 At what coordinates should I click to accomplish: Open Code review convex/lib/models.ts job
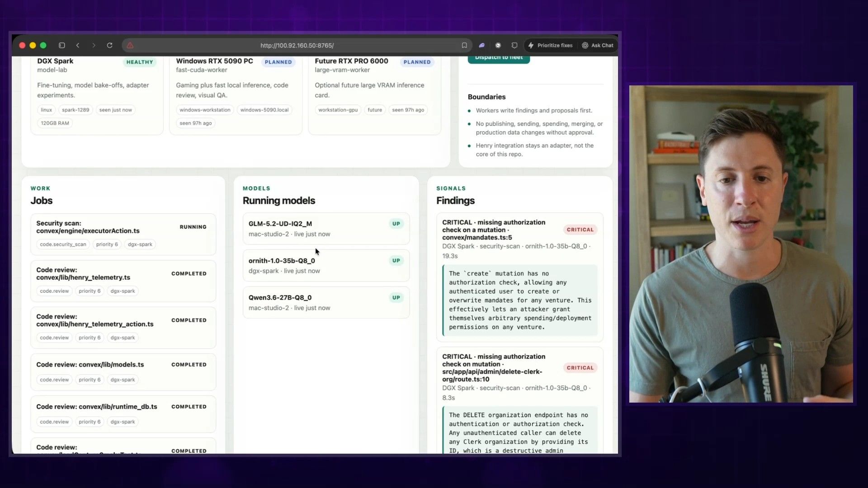[123, 372]
